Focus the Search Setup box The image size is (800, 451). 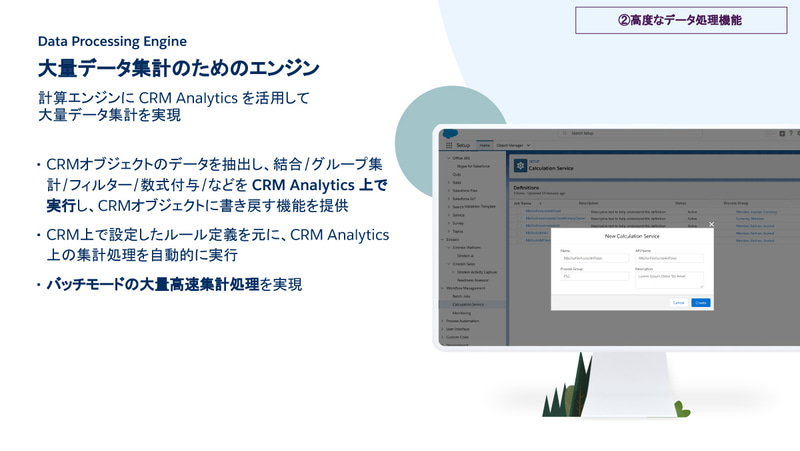point(630,133)
